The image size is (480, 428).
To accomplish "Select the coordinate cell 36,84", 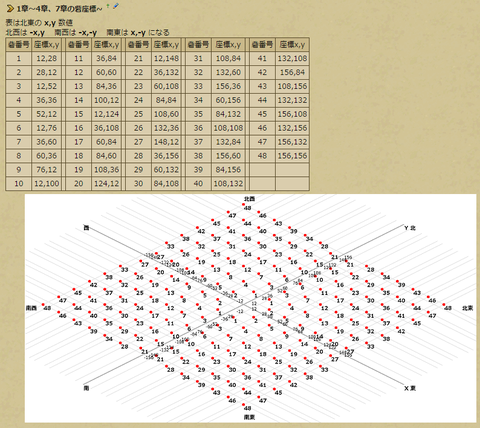I will click(x=106, y=58).
